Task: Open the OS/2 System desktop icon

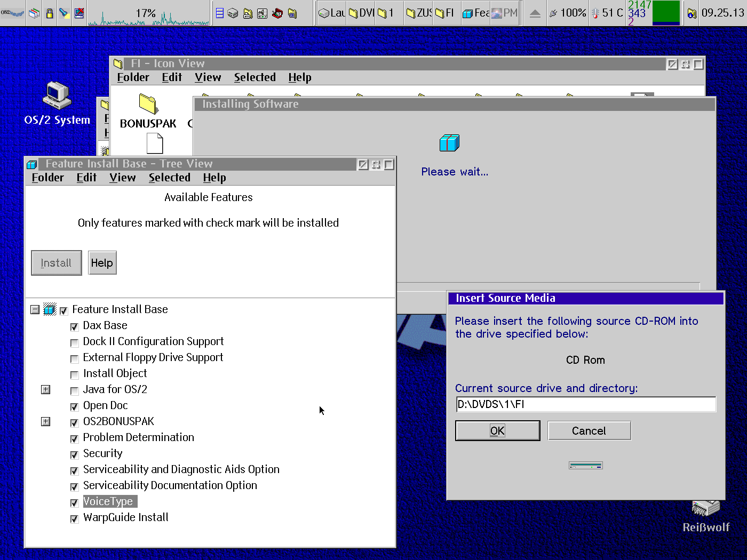Action: pyautogui.click(x=57, y=103)
